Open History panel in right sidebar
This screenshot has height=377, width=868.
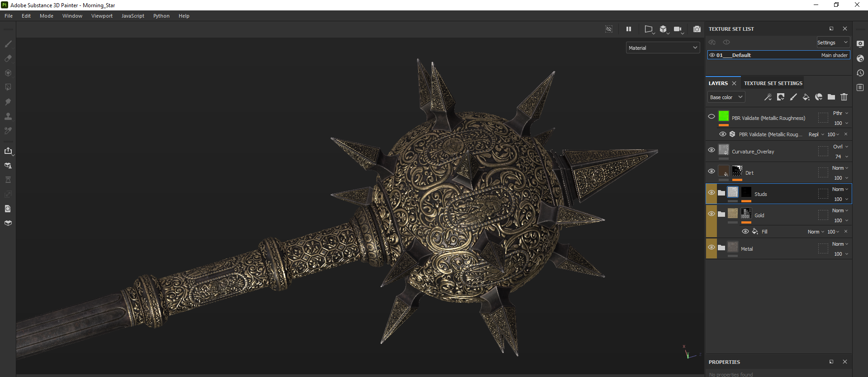coord(860,73)
